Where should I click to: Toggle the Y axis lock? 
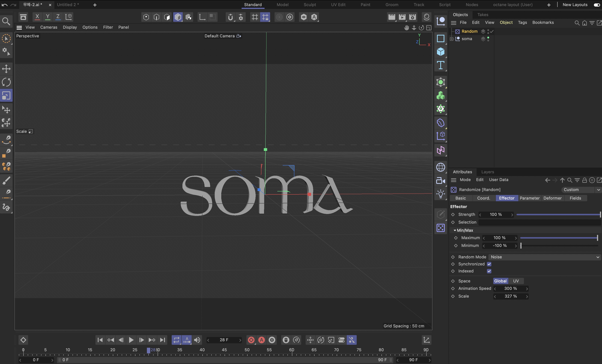(x=48, y=17)
